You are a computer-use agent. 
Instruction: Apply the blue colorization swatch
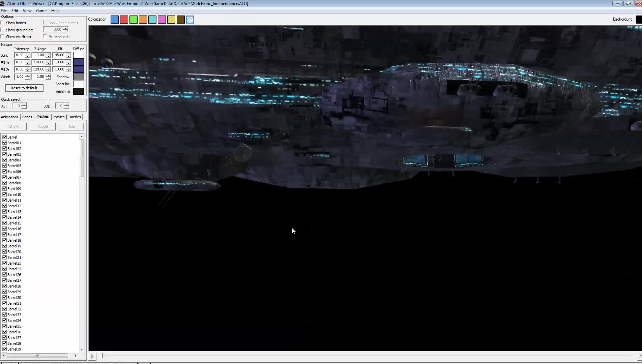115,20
